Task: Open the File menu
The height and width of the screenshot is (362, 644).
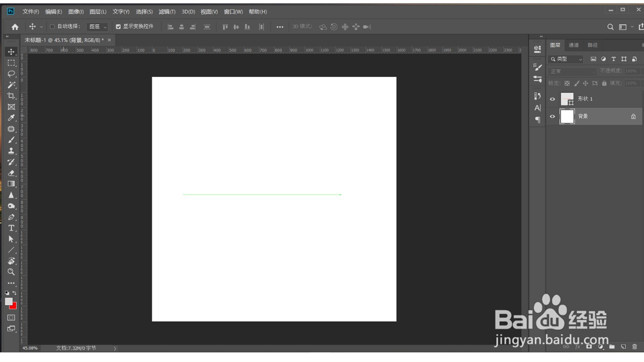Action: click(31, 12)
